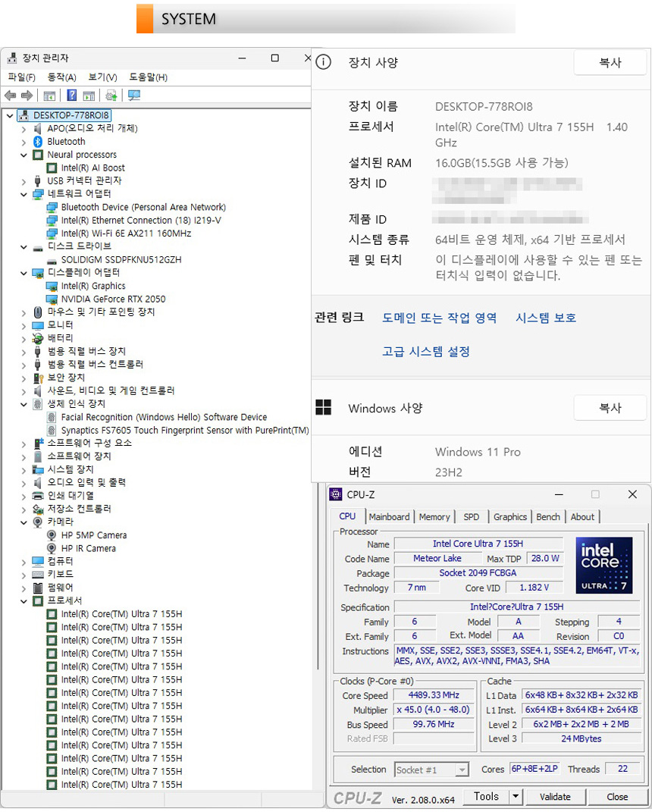This screenshot has width=652, height=812.
Task: Switch to the Graphics tab in CPU-Z
Action: click(509, 517)
